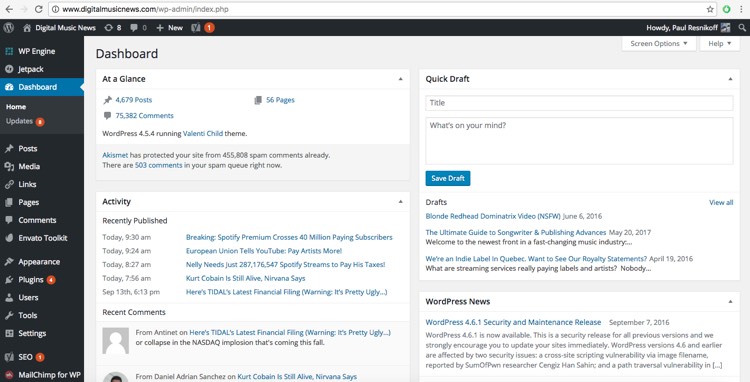Open the Valenti Child theme link

203,134
